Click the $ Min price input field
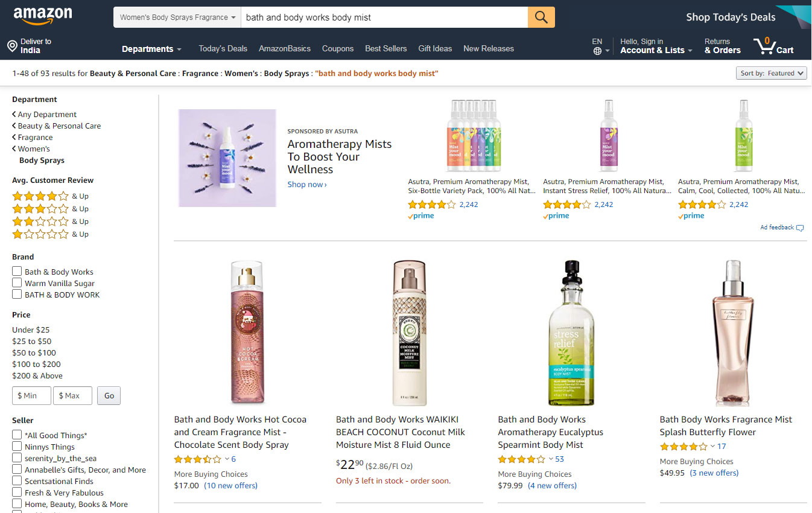The image size is (812, 513). pos(31,396)
